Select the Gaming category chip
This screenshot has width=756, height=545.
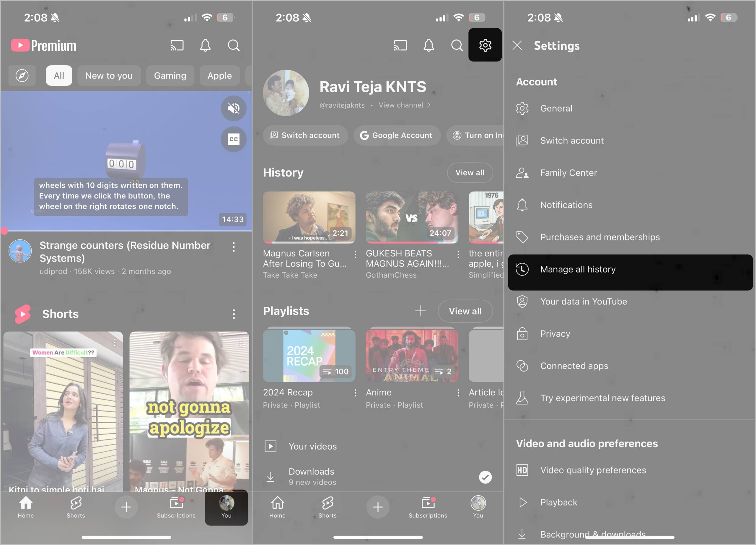click(x=170, y=75)
